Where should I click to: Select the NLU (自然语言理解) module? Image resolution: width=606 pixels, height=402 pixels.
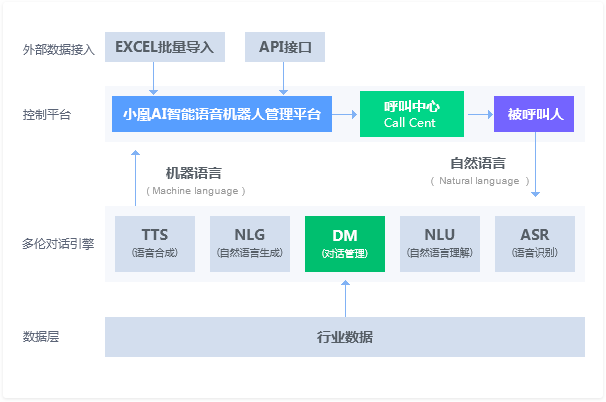coord(440,244)
